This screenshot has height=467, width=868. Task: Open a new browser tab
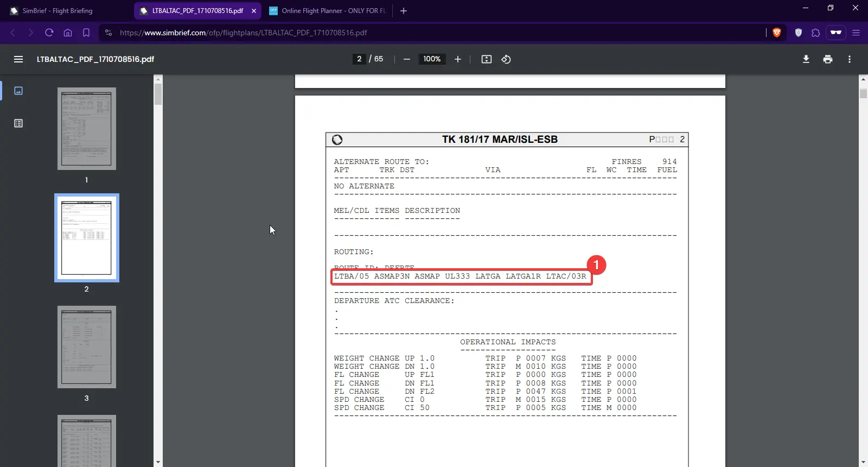[404, 11]
